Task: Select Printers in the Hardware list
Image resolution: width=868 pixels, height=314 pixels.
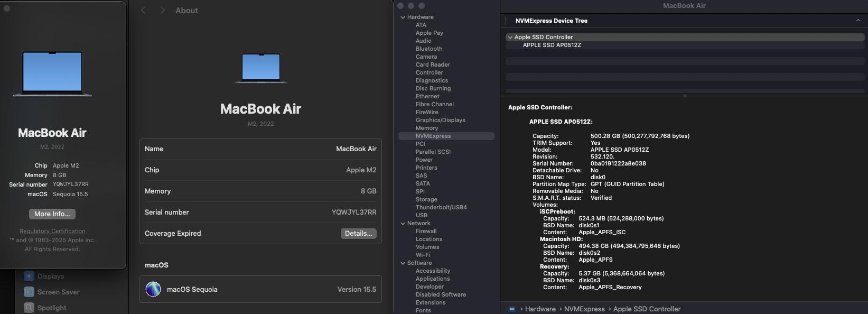Action: click(426, 168)
